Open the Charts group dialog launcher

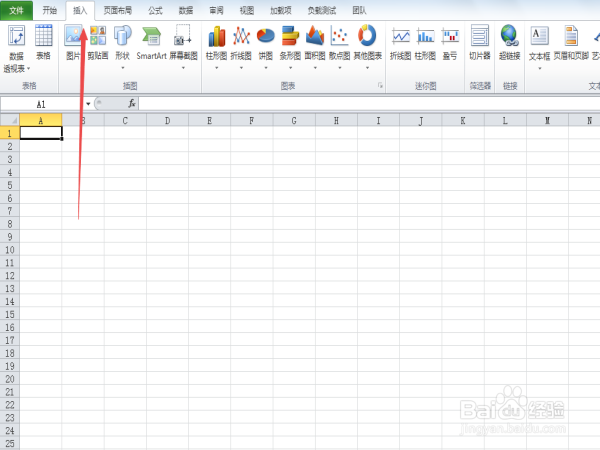click(380, 85)
